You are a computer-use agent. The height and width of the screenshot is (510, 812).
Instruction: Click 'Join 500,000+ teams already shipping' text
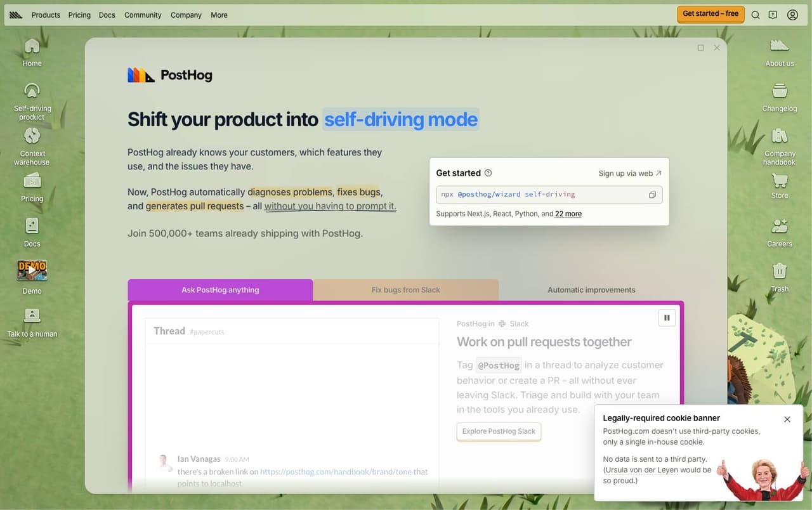click(x=245, y=233)
